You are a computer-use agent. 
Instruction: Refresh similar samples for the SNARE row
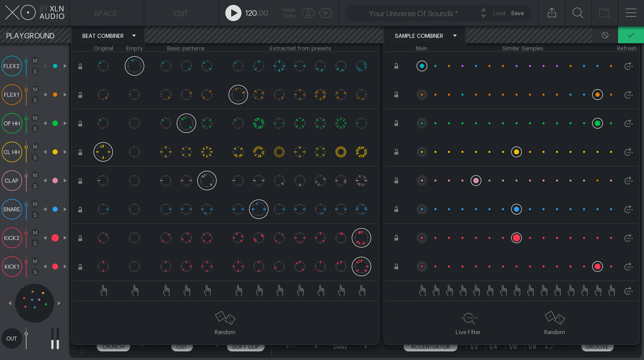629,209
